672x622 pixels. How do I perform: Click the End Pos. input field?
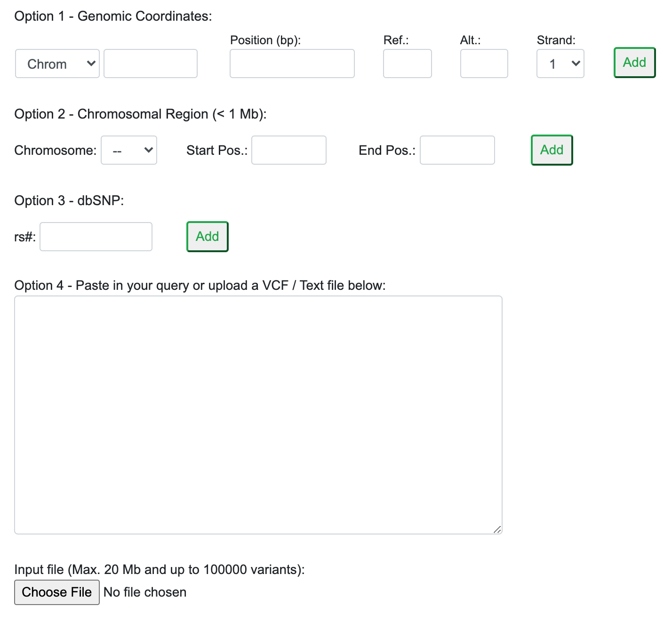click(456, 150)
